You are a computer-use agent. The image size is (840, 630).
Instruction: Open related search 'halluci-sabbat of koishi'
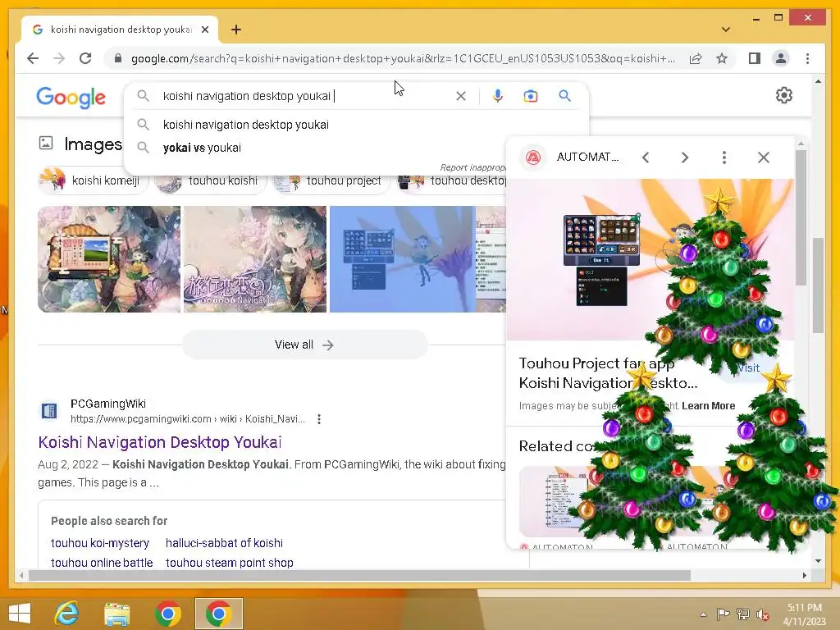pos(224,543)
